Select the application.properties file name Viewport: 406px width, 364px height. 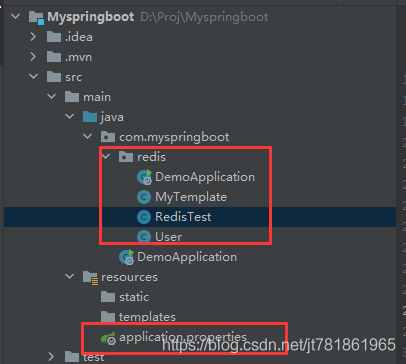pyautogui.click(x=183, y=337)
